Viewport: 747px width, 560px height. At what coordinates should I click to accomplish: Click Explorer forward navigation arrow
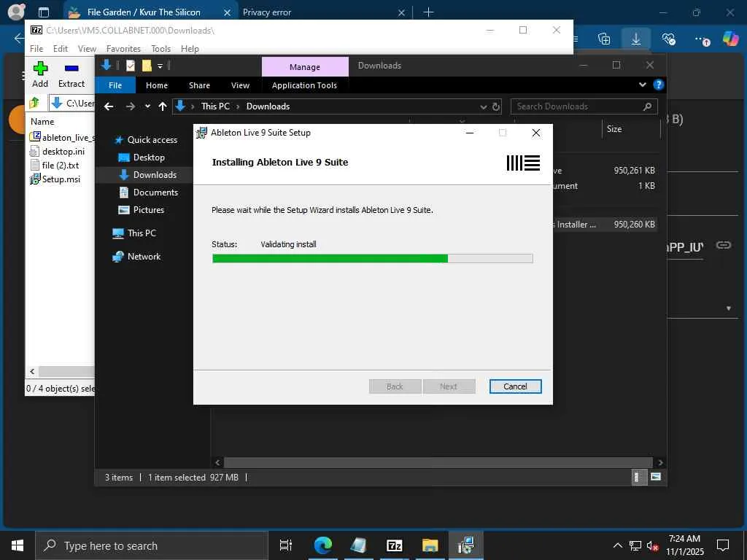(130, 106)
